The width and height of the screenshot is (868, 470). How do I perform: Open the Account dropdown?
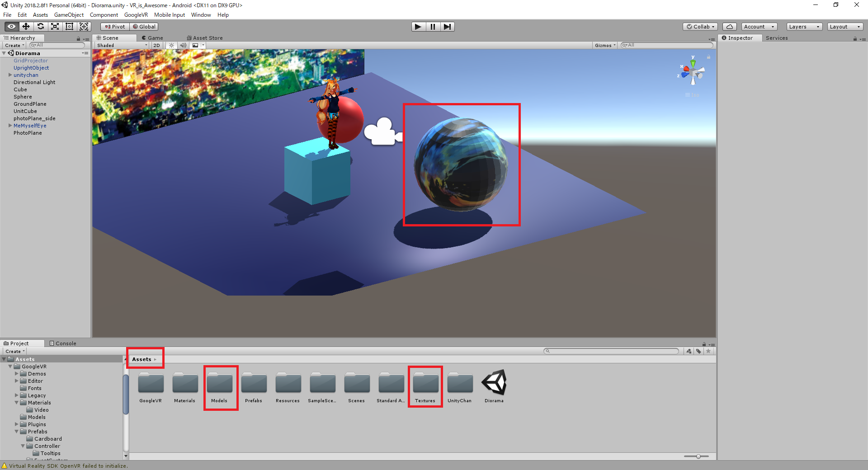759,27
